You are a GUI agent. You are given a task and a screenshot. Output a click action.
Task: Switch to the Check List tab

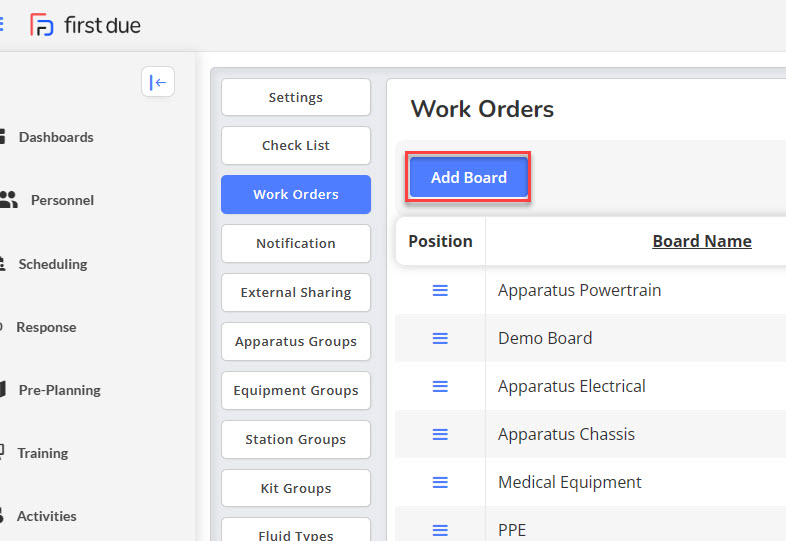pyautogui.click(x=296, y=145)
